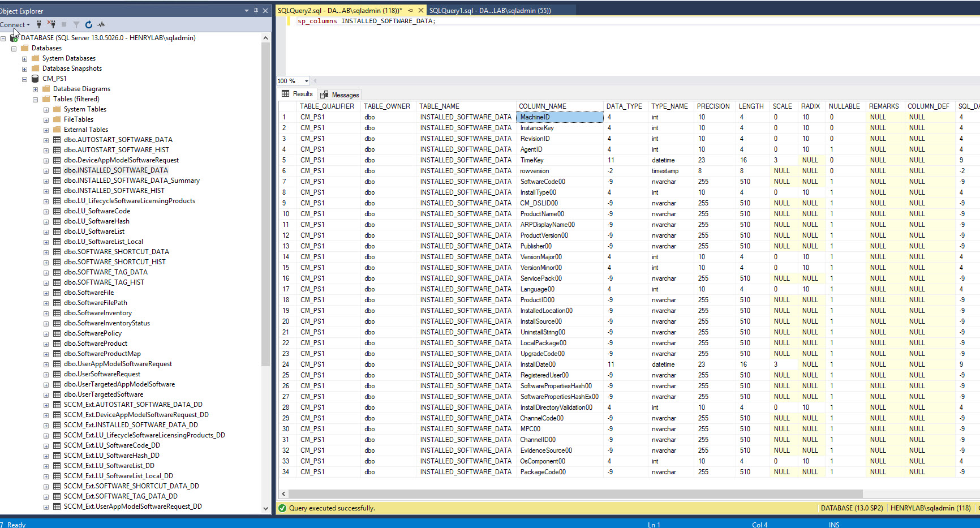Switch to the SQLQuery1.sql tab
The height and width of the screenshot is (528, 980).
tap(490, 10)
